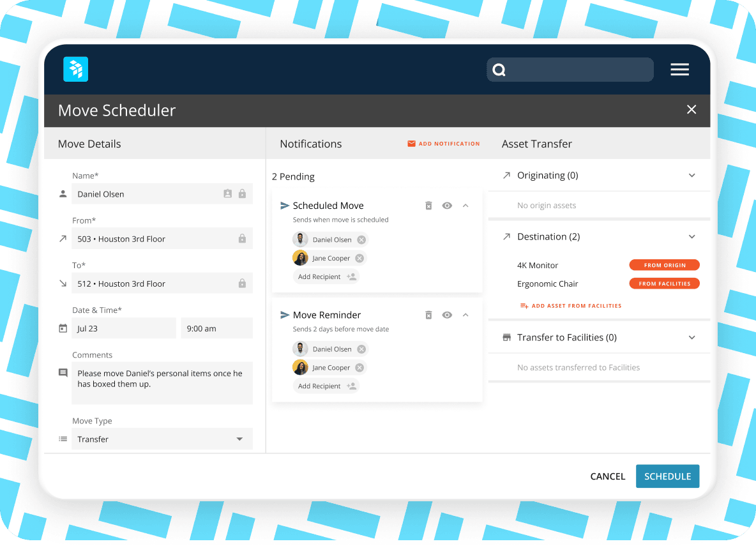Click Add Recipient under Move Reminder
756x553 pixels.
[x=326, y=386]
